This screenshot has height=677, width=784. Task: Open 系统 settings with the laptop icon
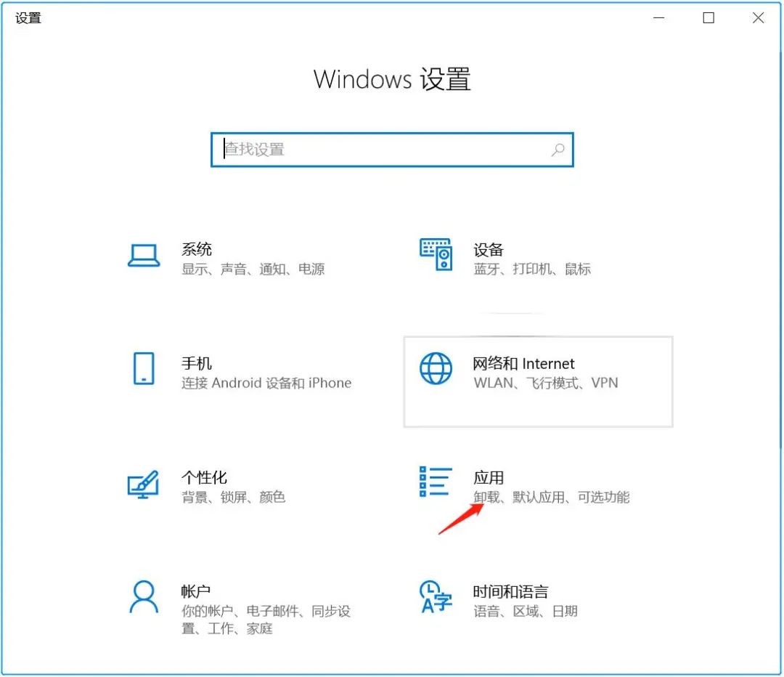[x=143, y=256]
